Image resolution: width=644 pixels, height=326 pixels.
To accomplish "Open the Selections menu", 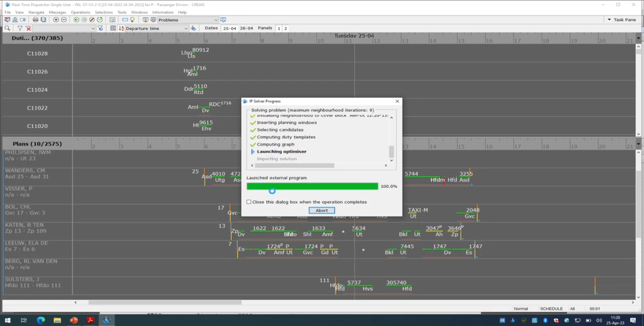I will (x=104, y=12).
